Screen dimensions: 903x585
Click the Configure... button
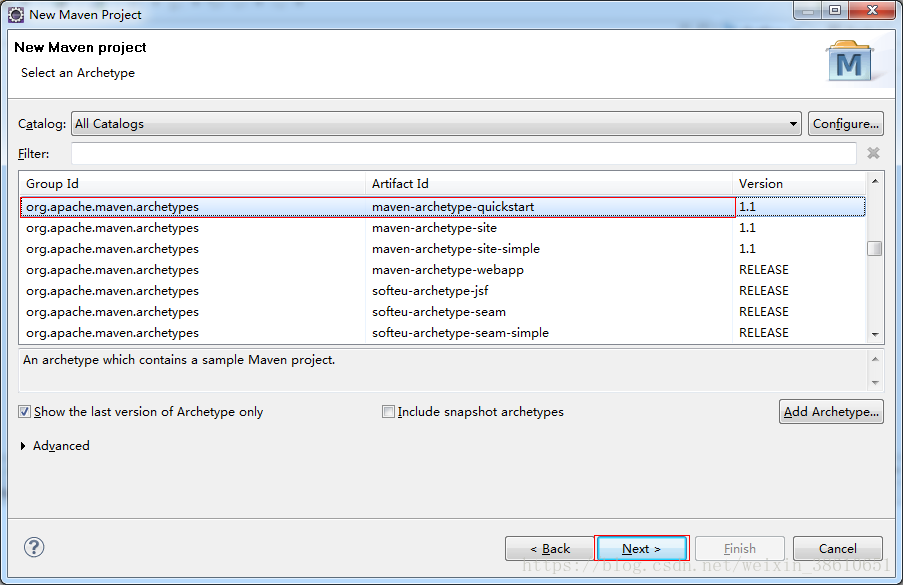845,124
